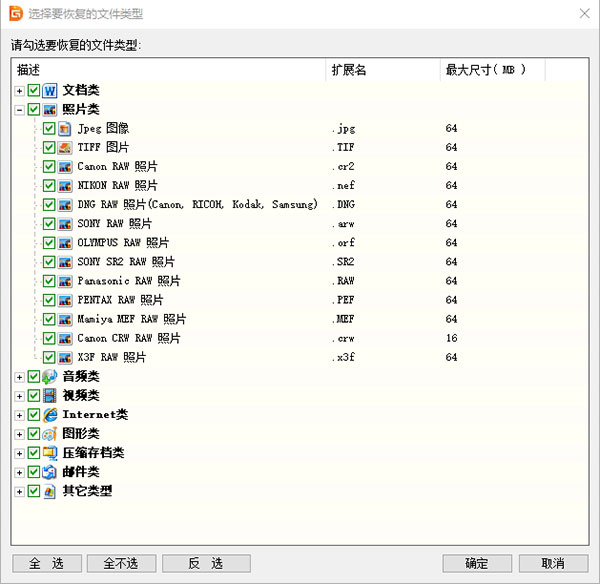Click the audio disc icon beside 音频类

click(x=50, y=377)
